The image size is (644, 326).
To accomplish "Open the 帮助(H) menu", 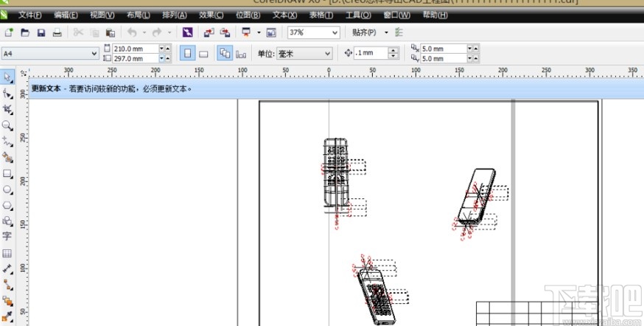I will [435, 15].
